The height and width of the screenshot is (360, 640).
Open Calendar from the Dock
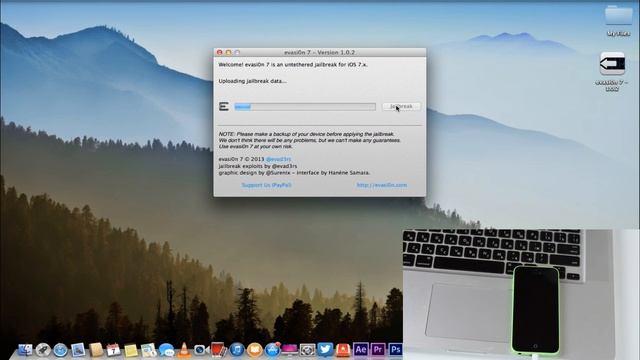[x=113, y=350]
